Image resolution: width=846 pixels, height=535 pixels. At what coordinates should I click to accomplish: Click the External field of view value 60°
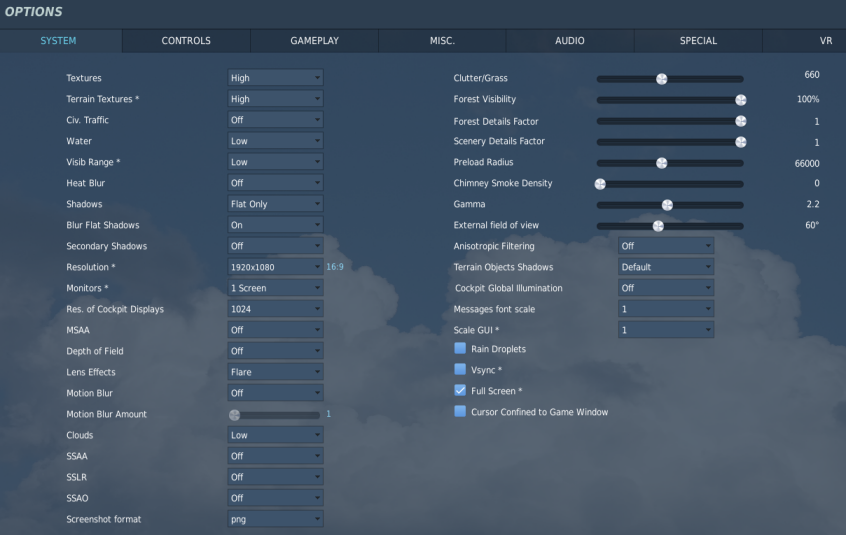(812, 225)
